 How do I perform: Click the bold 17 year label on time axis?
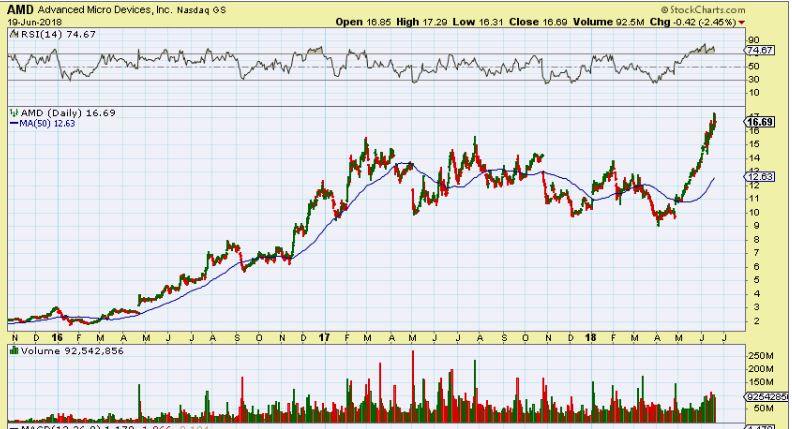[x=324, y=337]
